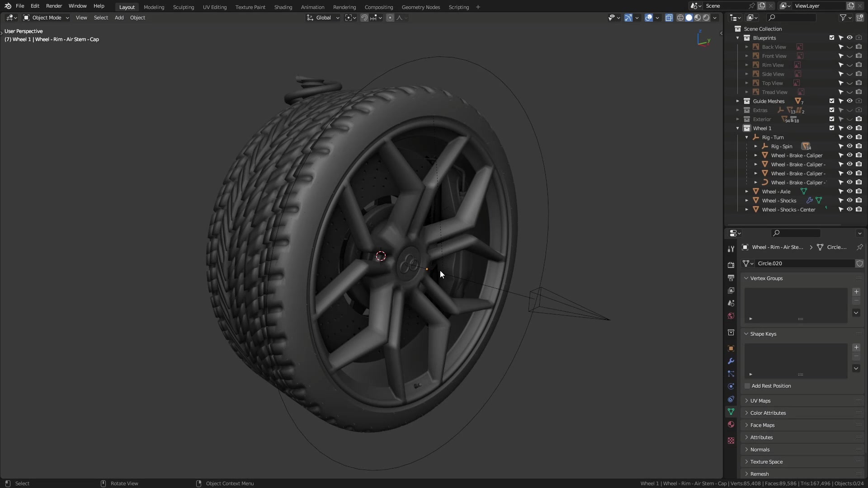This screenshot has height=488, width=868.
Task: Collapse the Wheel 1 collection
Action: (738, 128)
